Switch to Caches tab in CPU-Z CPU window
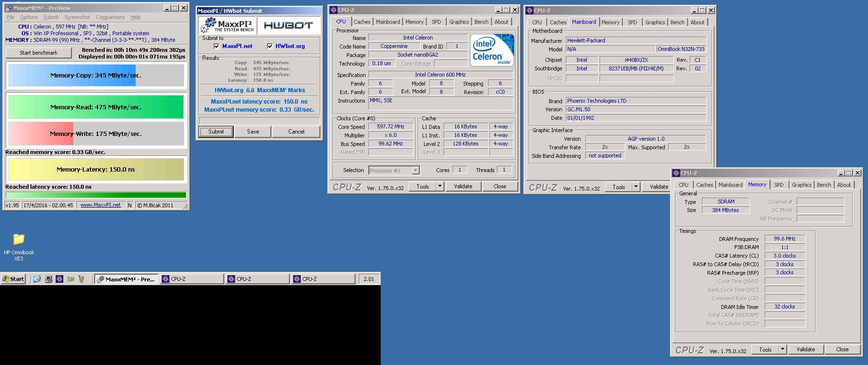 click(362, 22)
